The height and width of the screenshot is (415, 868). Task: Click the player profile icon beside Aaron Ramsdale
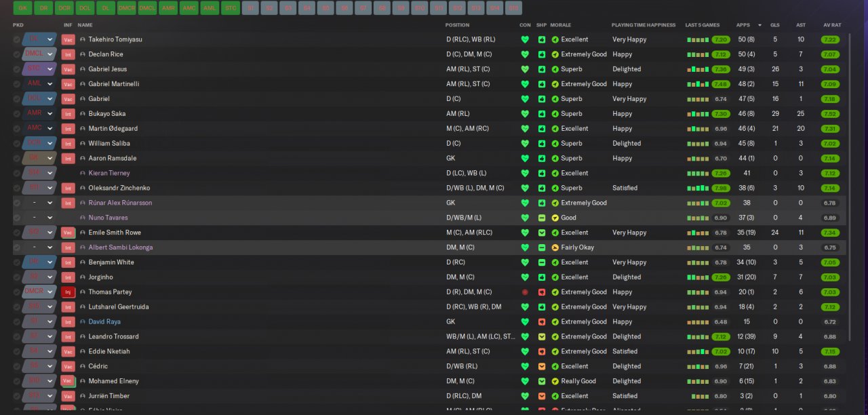83,159
